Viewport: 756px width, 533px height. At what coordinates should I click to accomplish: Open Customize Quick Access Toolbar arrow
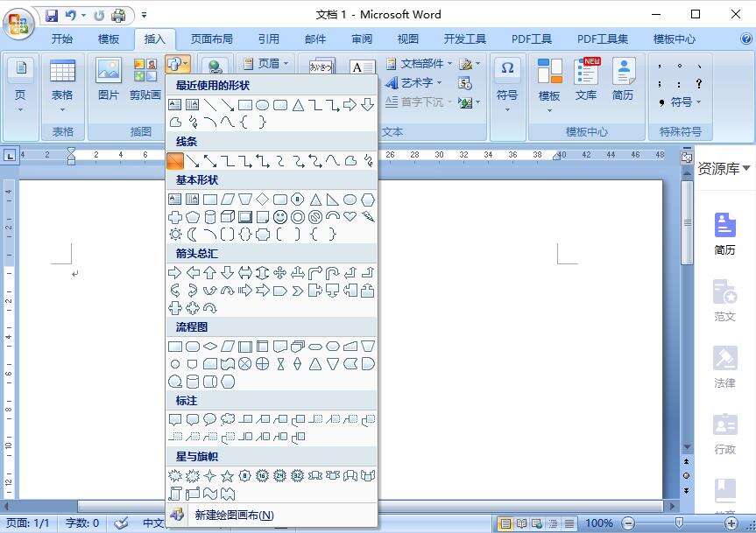pos(144,16)
